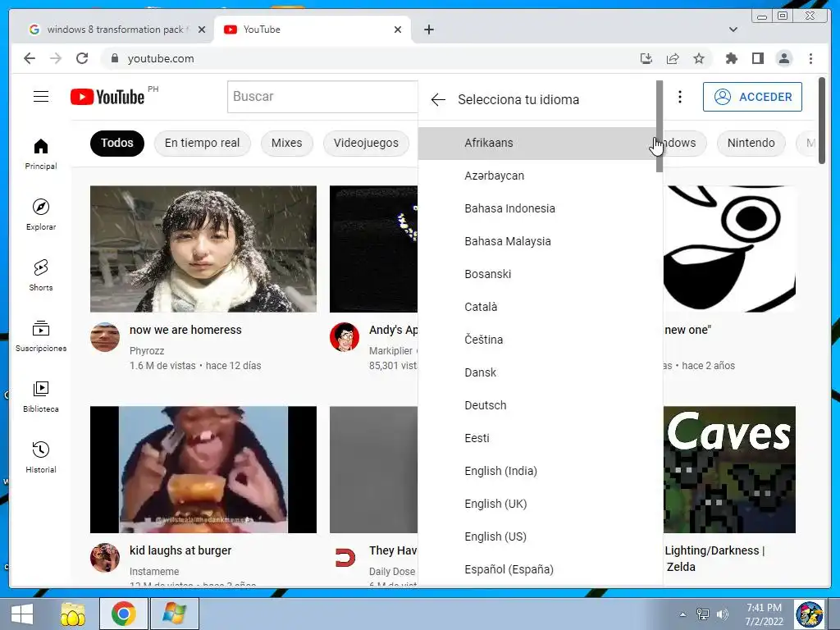Select the Videojuegos filter chip
840x630 pixels.
pos(366,143)
